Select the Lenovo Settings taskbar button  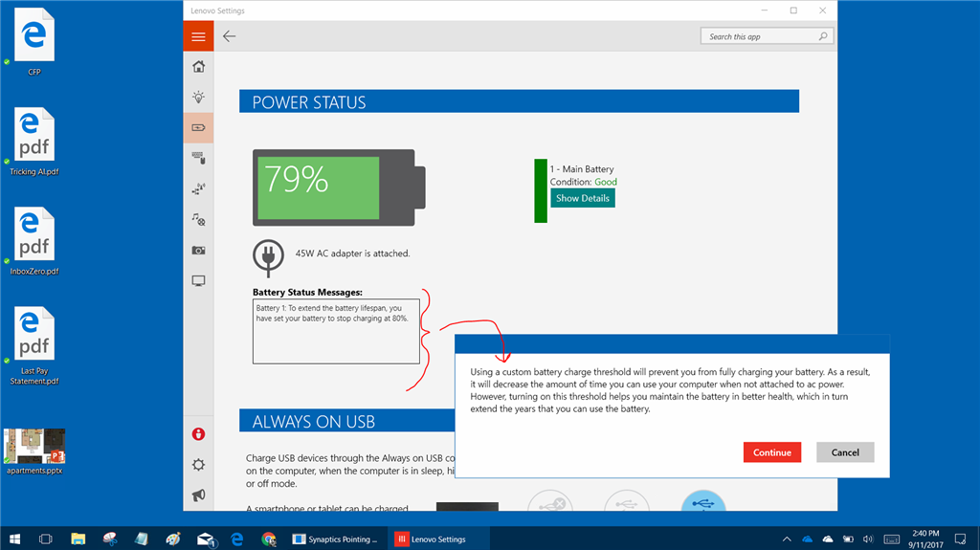click(x=437, y=539)
